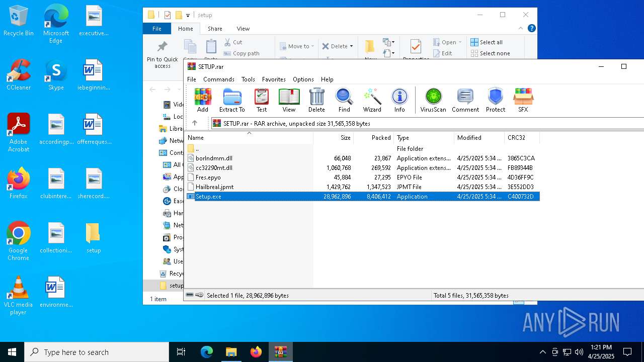Open the View tool in WinRAR

point(289,100)
